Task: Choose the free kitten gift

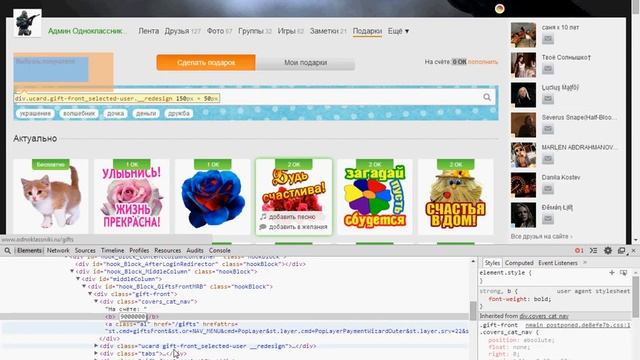Action: (51, 197)
